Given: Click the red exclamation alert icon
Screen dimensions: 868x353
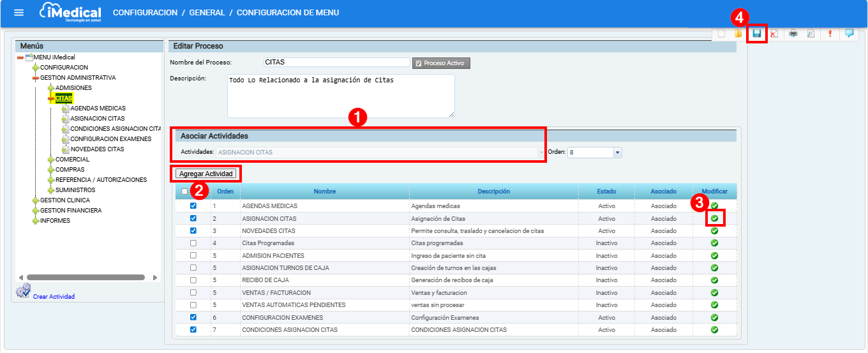Looking at the screenshot, I should 830,34.
